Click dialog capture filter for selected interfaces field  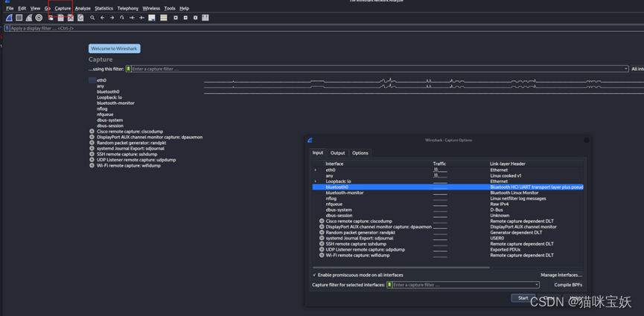(x=463, y=285)
